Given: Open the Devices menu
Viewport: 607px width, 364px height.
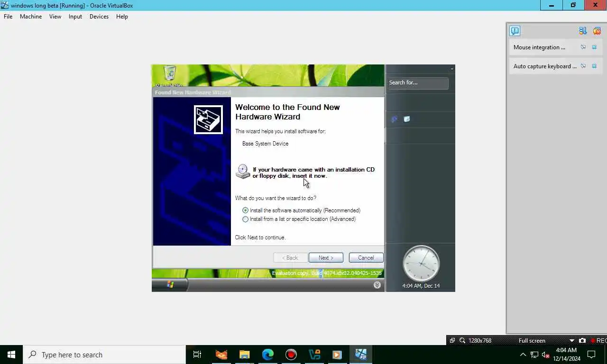Looking at the screenshot, I should (99, 17).
